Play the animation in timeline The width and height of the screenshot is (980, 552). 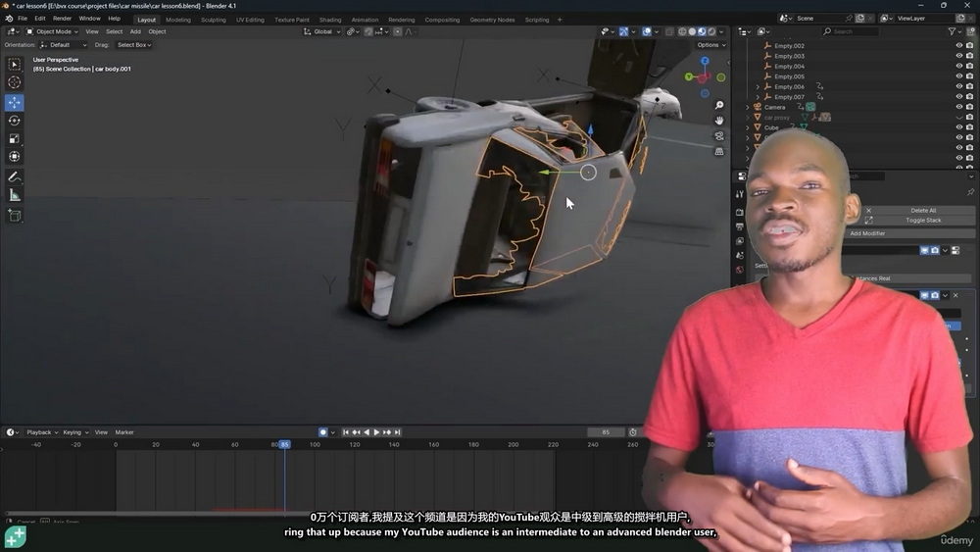[x=377, y=432]
